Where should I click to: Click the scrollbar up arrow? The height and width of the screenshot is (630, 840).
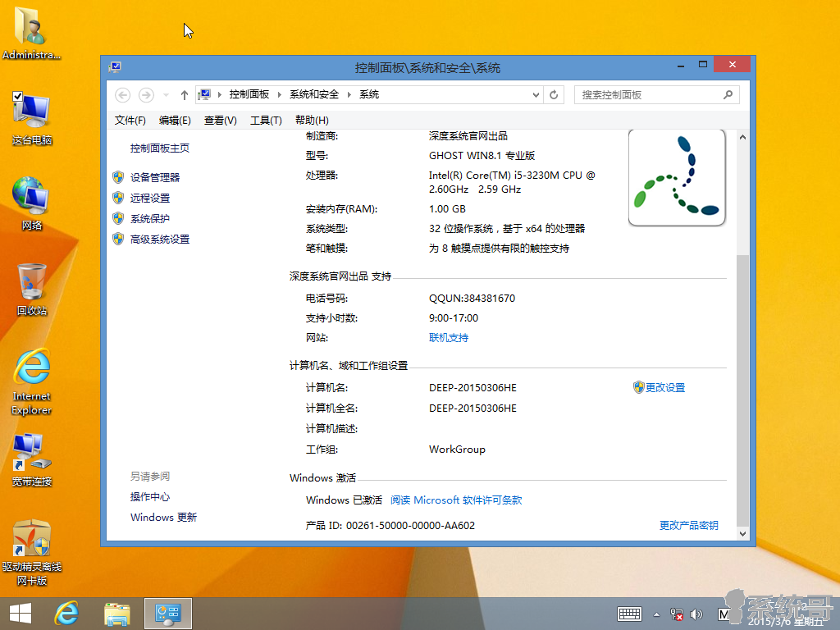742,137
